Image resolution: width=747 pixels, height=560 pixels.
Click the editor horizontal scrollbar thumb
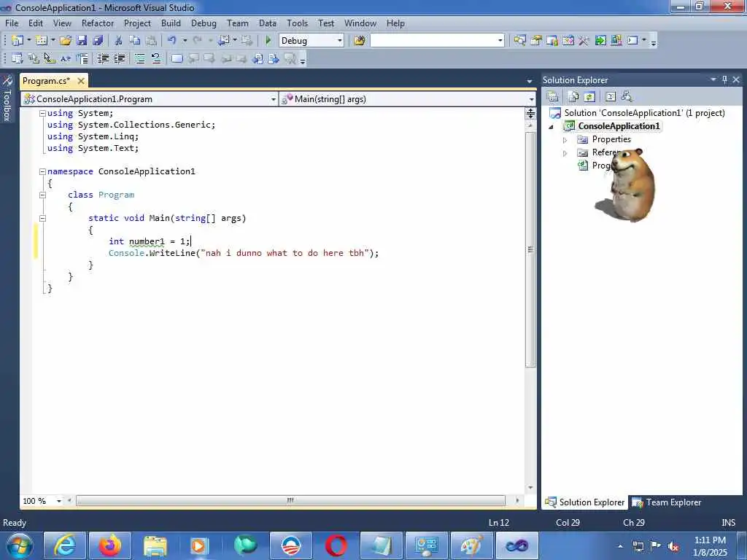(290, 500)
